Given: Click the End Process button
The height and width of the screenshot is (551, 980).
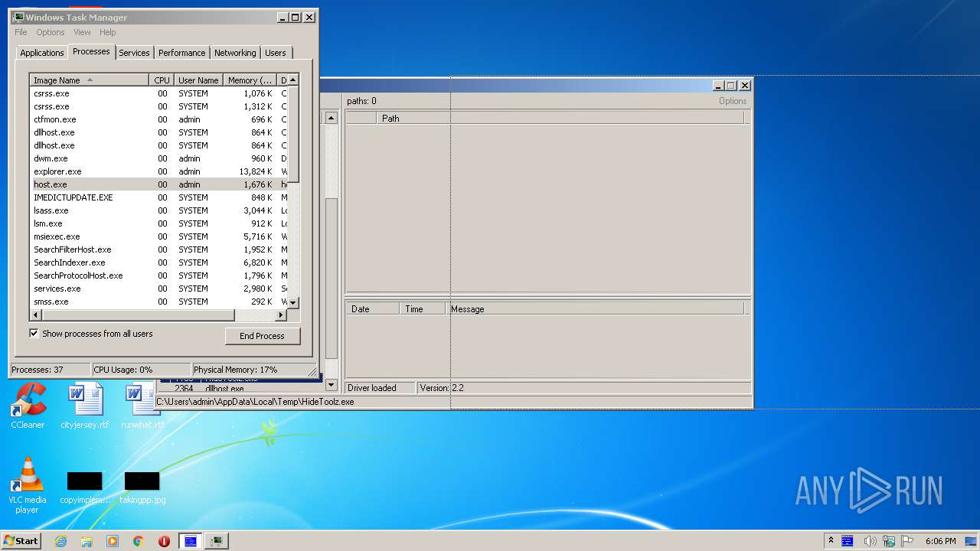Looking at the screenshot, I should [x=263, y=336].
